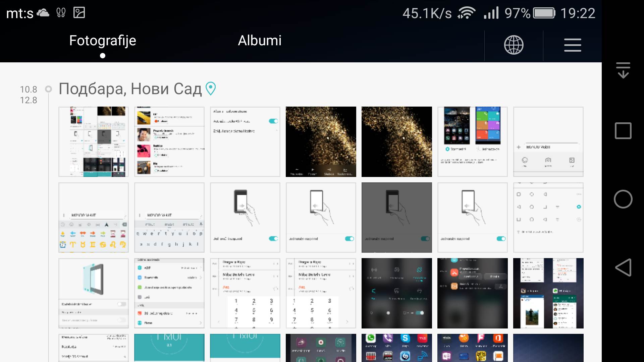Open the emoji keyboard screenshot thumbnail
The width and height of the screenshot is (644, 362).
(x=94, y=217)
